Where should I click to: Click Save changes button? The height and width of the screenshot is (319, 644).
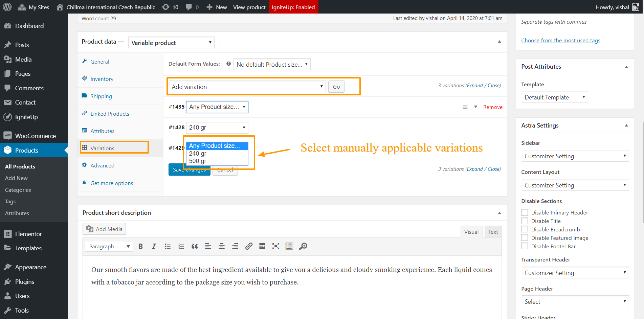189,169
